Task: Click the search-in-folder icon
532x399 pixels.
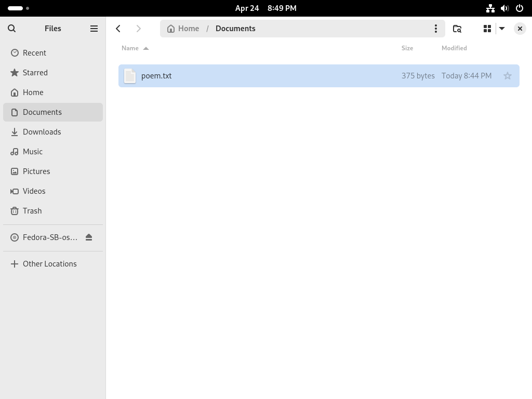Action: (457, 29)
